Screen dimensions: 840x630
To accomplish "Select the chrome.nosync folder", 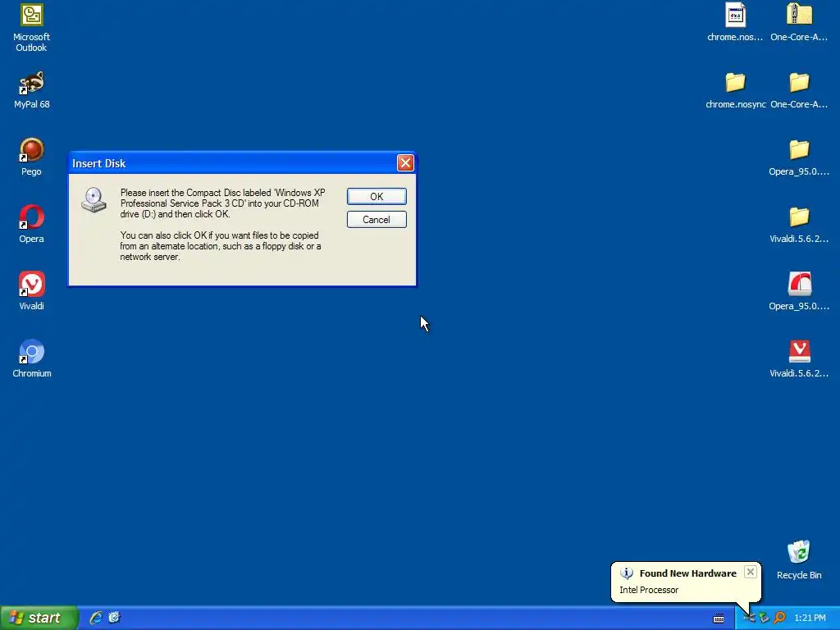I will [x=735, y=90].
